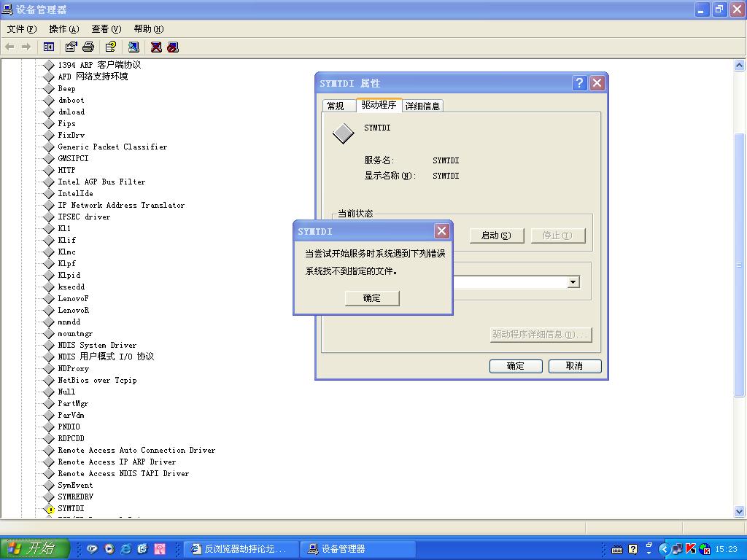This screenshot has width=747, height=560.
Task: Click the keyboard icon in the language bar
Action: pos(617,550)
